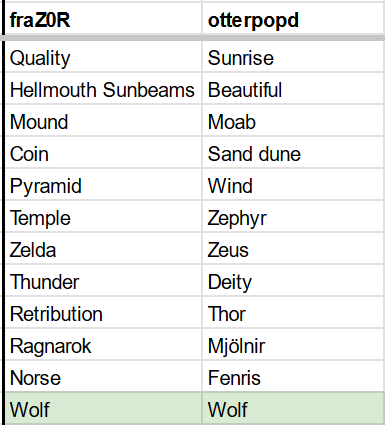385x425 pixels.
Task: Select the otterpopd header cell
Action: click(293, 19)
